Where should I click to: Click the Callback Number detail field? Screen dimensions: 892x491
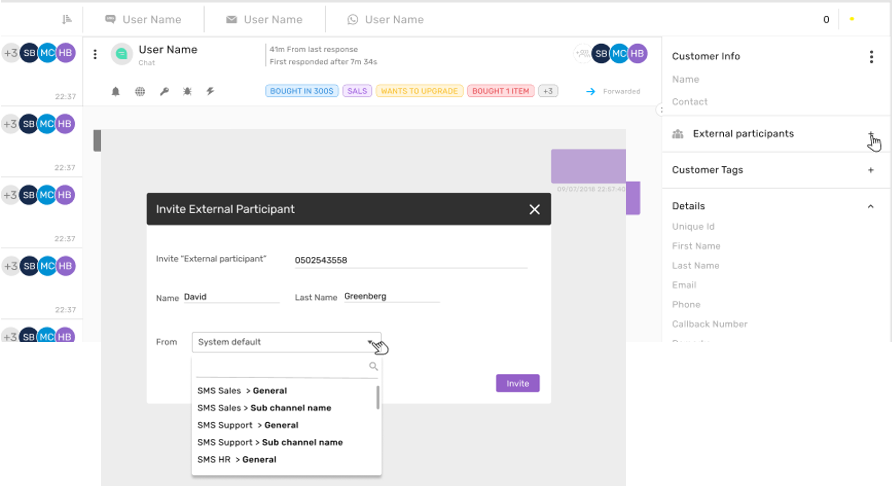[709, 324]
